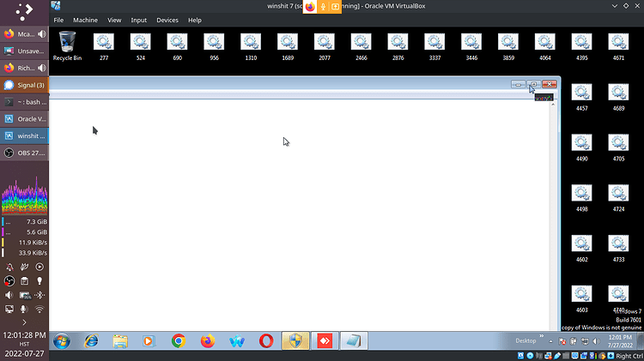Switch to the Signal (3) task
Viewport: 644px width, 361px height.
coord(24,85)
